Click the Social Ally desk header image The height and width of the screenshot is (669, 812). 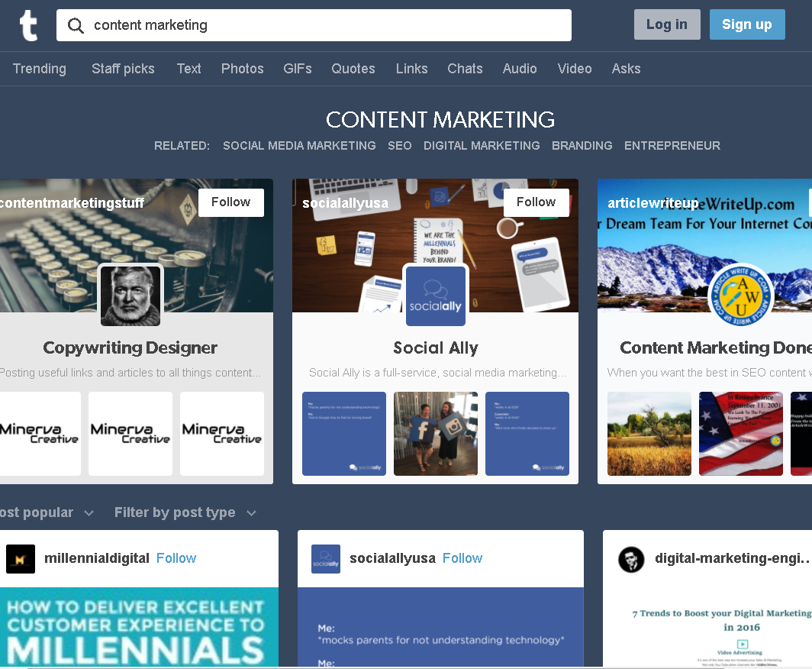click(436, 246)
